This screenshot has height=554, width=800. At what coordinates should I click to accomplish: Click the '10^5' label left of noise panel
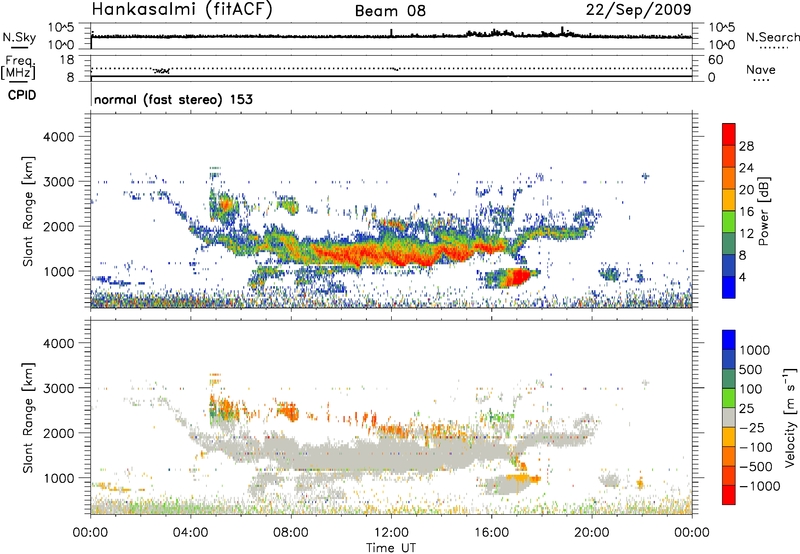[x=61, y=28]
